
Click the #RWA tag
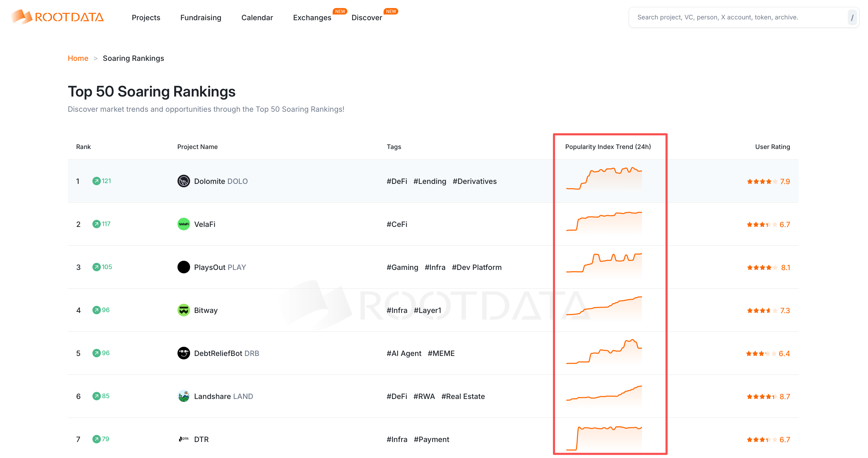424,396
